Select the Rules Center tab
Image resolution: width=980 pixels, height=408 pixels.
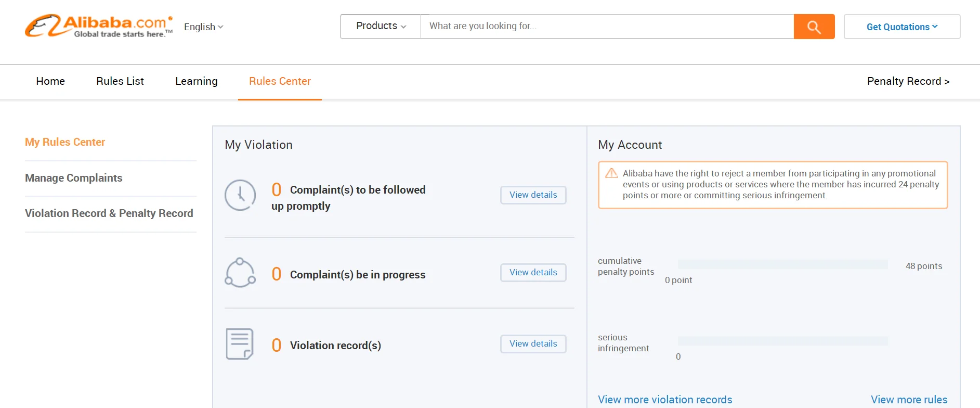[x=280, y=81]
